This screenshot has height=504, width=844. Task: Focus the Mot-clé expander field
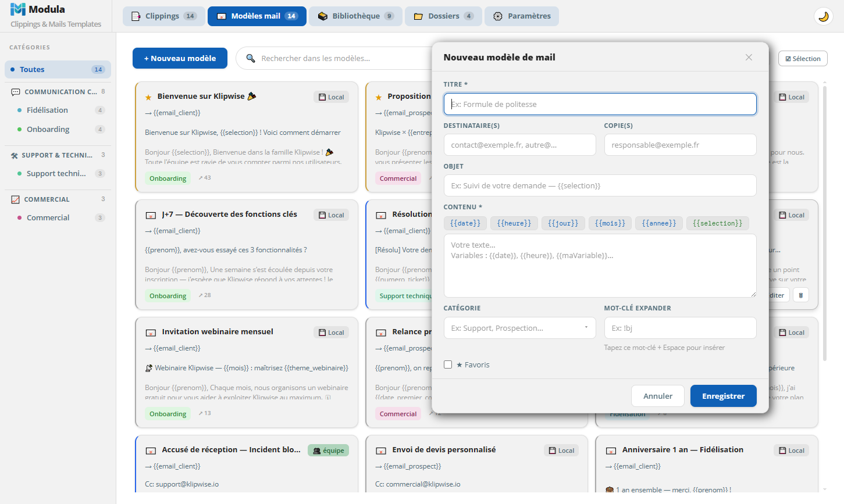pos(680,328)
